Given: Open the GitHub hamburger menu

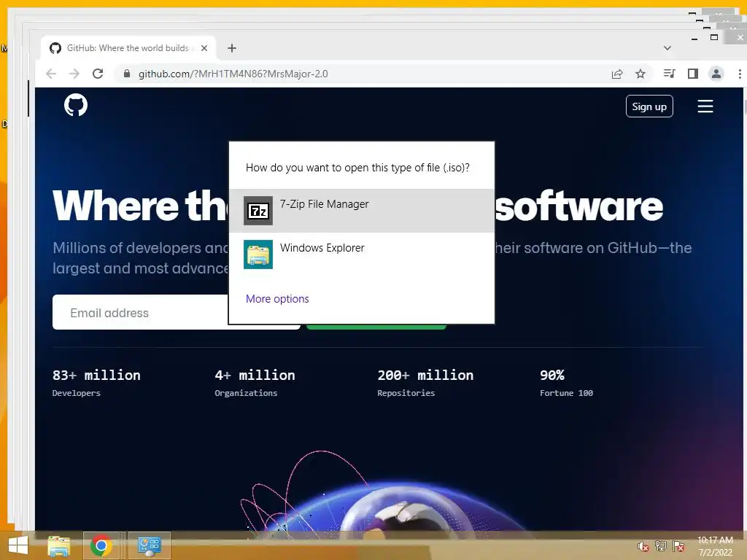Looking at the screenshot, I should (705, 106).
